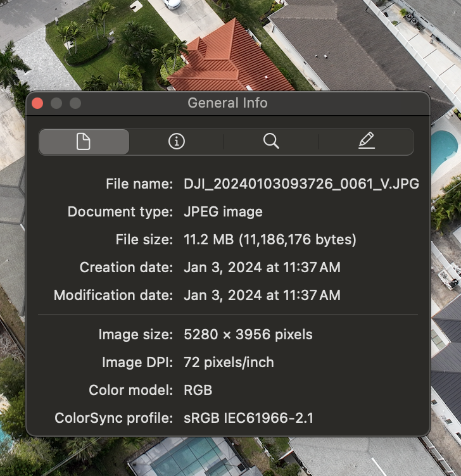This screenshot has height=476, width=461.
Task: Open the More Info (i) tab
Action: point(177,141)
